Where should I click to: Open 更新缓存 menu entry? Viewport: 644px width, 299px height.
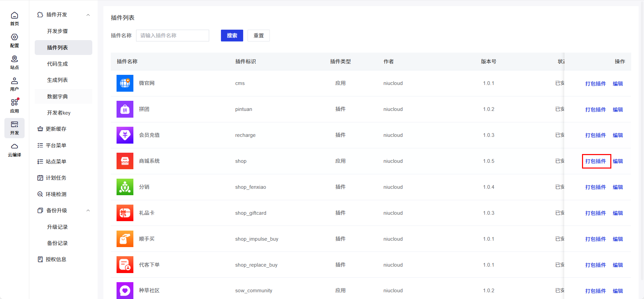(x=56, y=129)
